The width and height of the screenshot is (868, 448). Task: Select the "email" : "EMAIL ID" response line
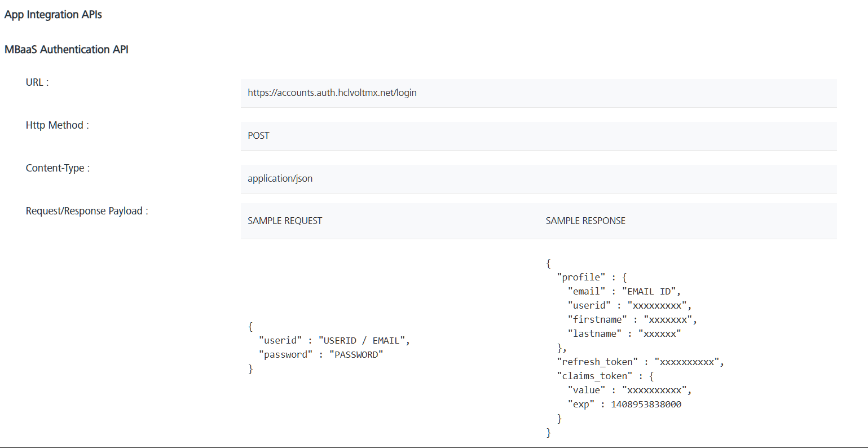click(624, 292)
